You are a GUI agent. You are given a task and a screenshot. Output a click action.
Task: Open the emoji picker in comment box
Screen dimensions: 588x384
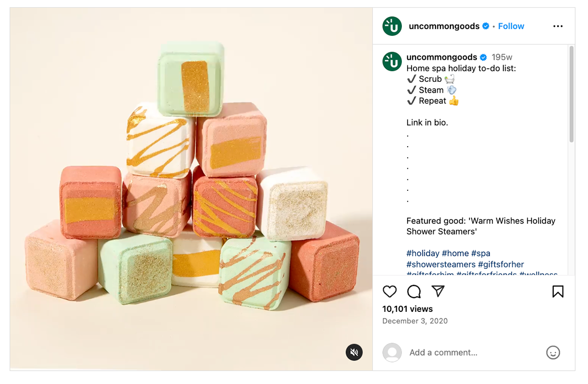point(553,353)
